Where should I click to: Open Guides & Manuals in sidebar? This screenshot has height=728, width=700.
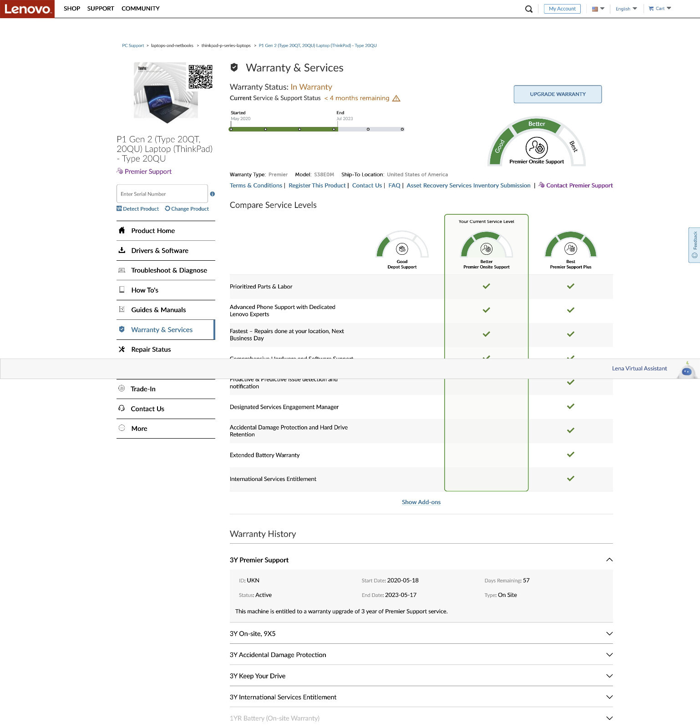(166, 310)
